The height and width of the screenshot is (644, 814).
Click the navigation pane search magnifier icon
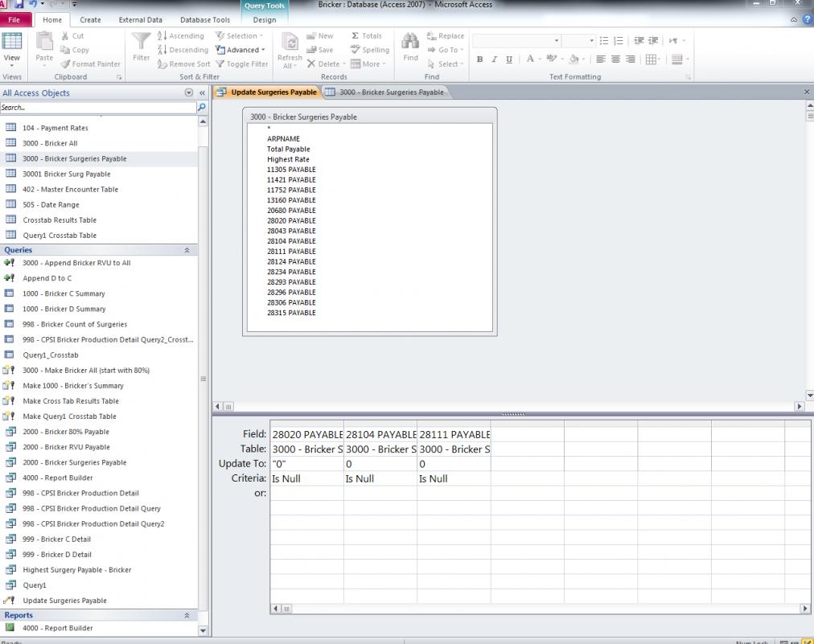201,107
